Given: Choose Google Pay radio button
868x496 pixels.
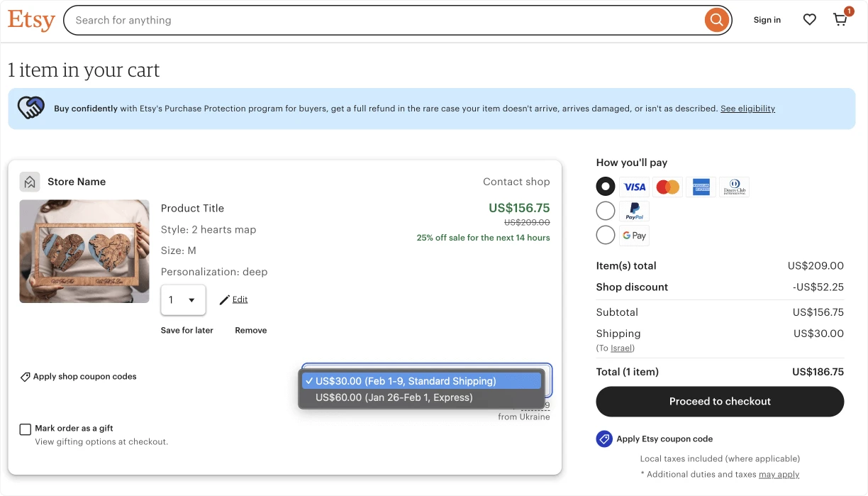Looking at the screenshot, I should click(606, 235).
